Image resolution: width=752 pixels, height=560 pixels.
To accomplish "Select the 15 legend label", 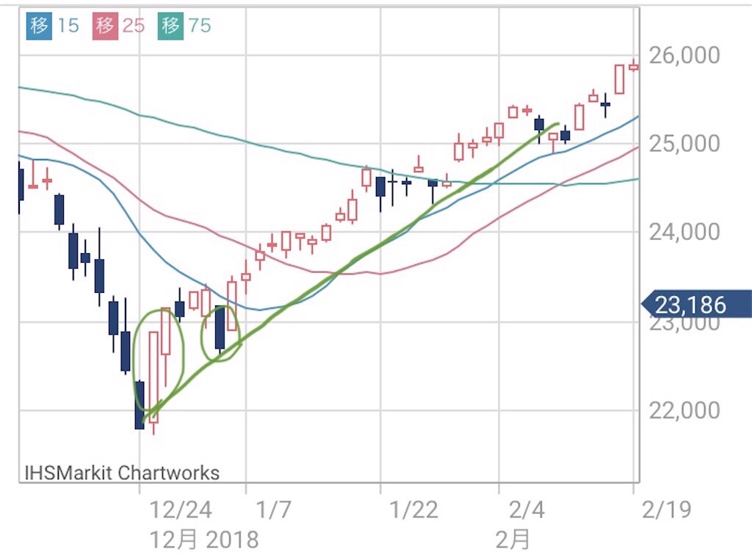I will [68, 26].
